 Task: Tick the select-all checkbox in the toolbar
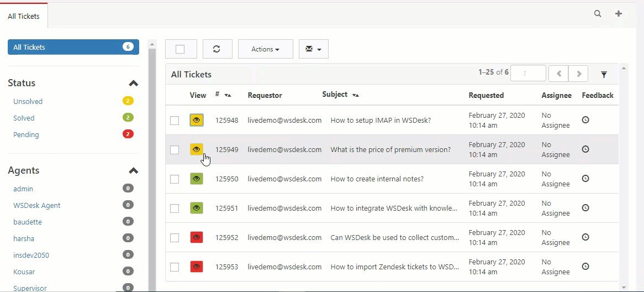click(180, 49)
